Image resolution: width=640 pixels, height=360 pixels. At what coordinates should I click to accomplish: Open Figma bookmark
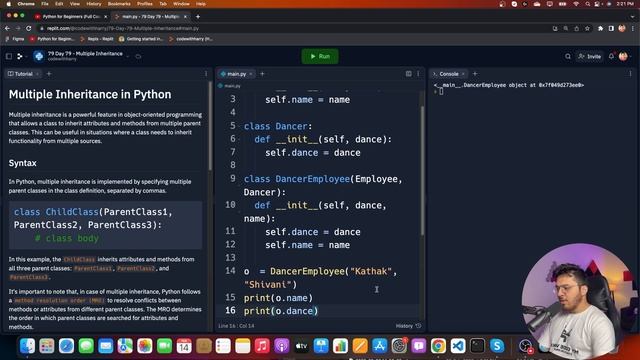[15, 39]
